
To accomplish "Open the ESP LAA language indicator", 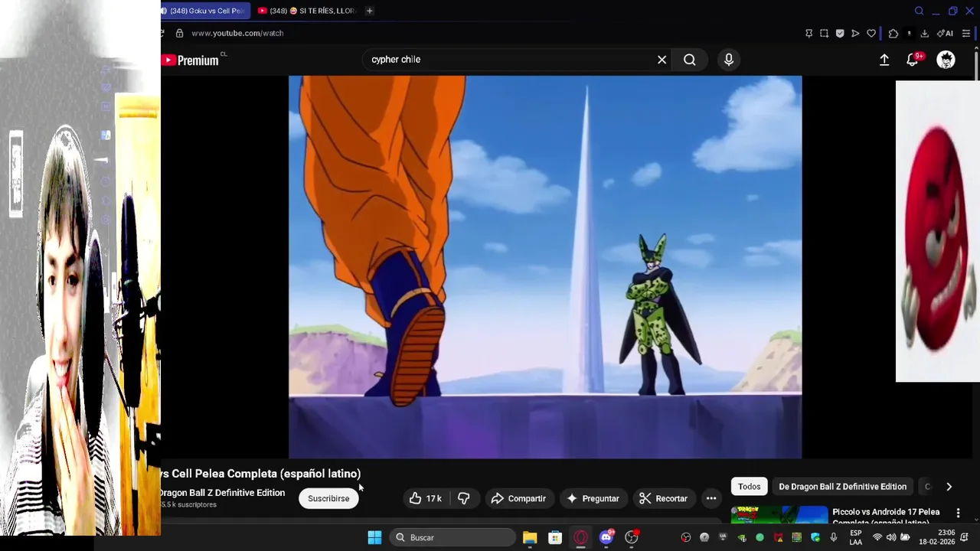I will coord(856,537).
